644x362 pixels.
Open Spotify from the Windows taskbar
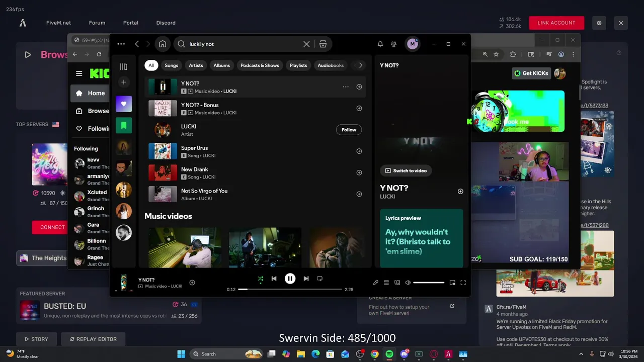389,354
